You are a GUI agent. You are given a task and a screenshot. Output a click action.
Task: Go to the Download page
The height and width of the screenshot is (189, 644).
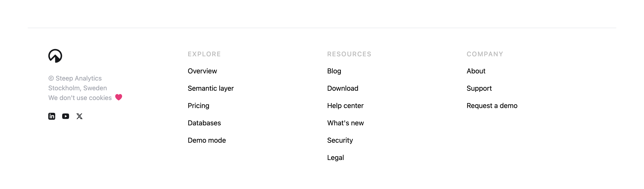(x=343, y=88)
